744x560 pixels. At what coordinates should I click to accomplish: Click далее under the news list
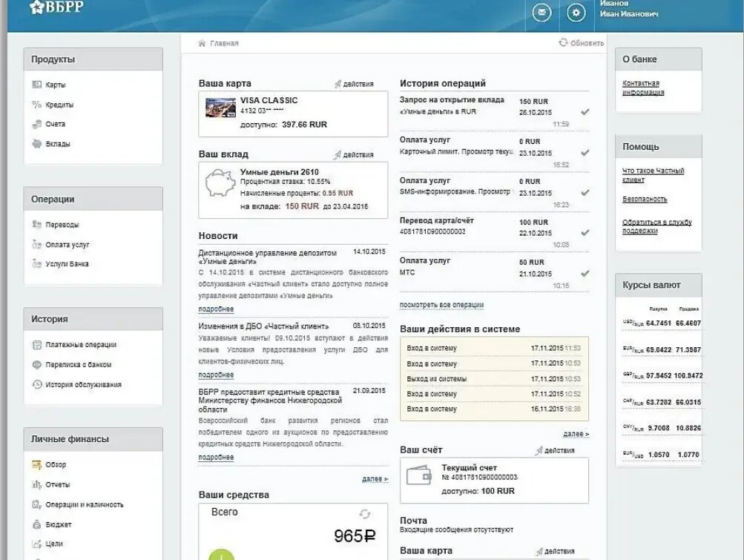tap(375, 479)
